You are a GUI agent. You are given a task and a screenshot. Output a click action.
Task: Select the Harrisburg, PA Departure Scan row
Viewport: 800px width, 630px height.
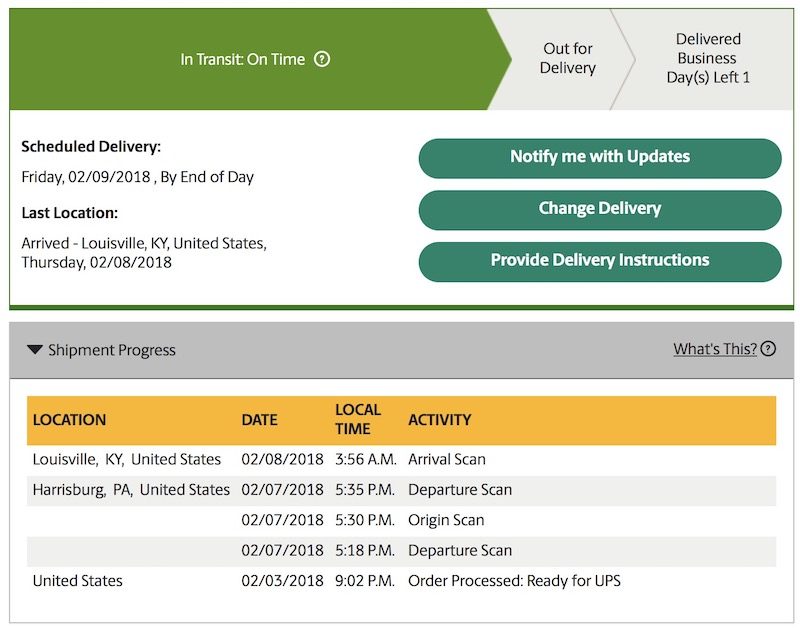point(400,490)
